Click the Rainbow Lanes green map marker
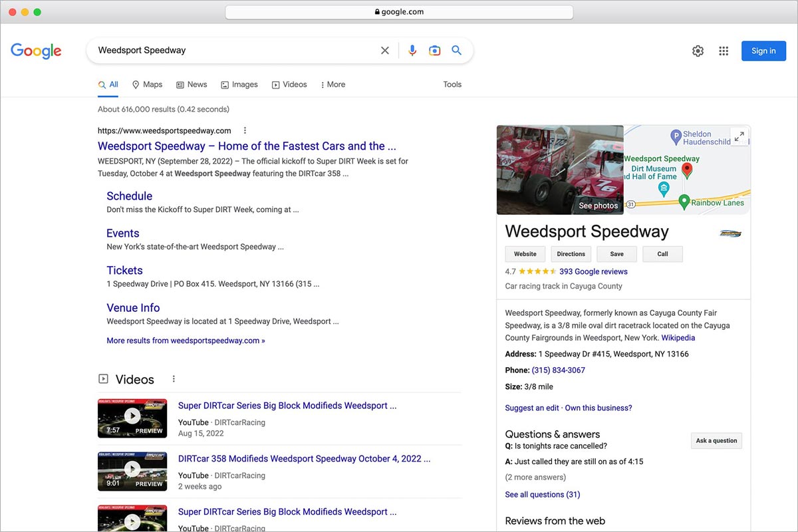 (x=684, y=201)
